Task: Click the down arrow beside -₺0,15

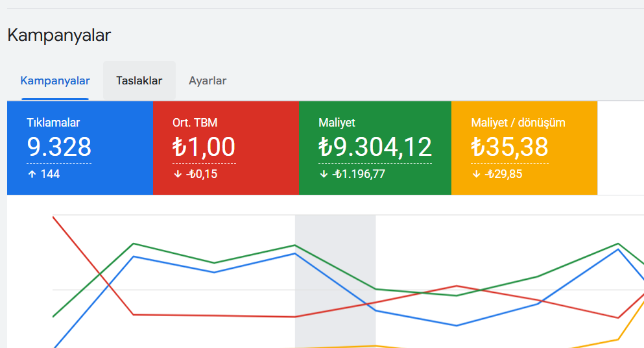Action: coord(178,174)
